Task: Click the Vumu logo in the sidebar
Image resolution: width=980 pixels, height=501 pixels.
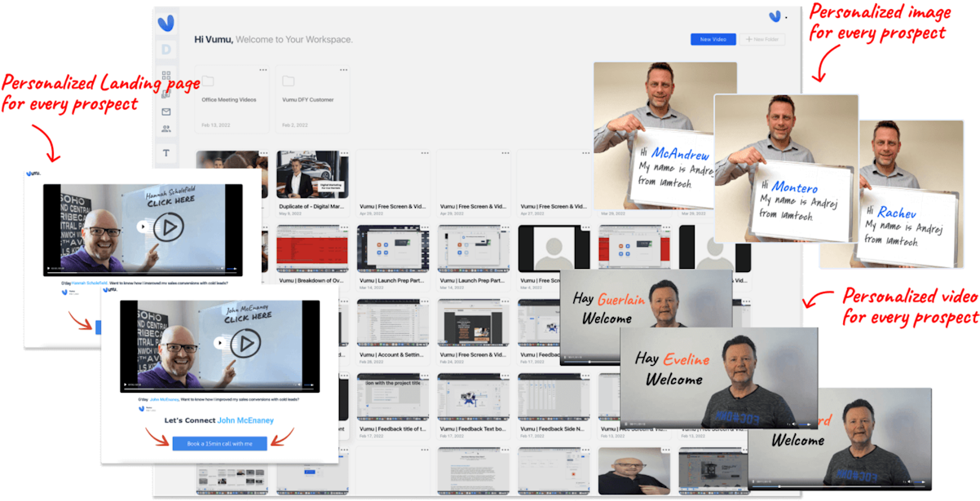Action: (167, 23)
